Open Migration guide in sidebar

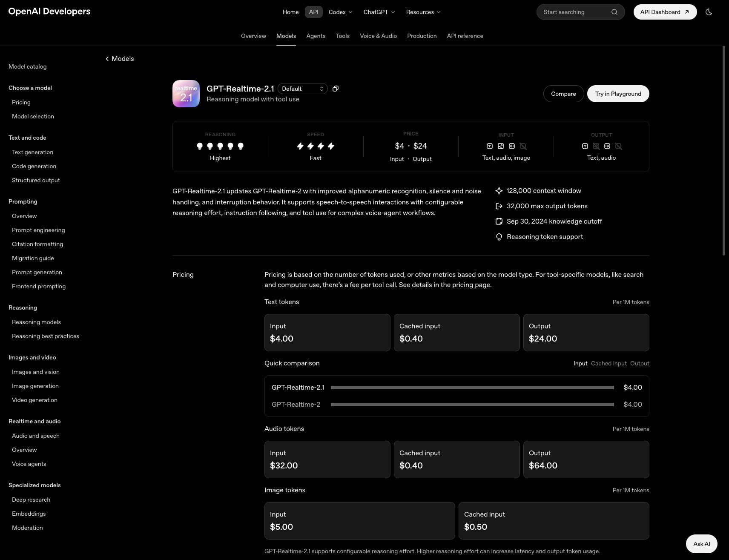33,258
